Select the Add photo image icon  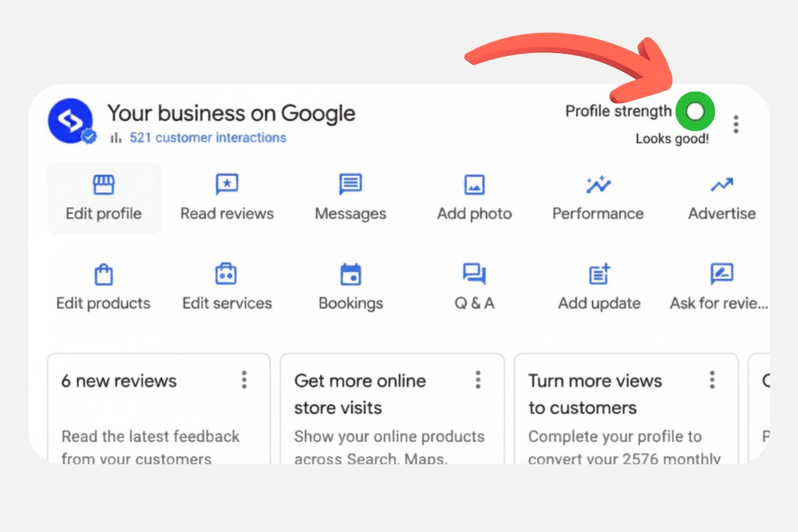pos(474,184)
